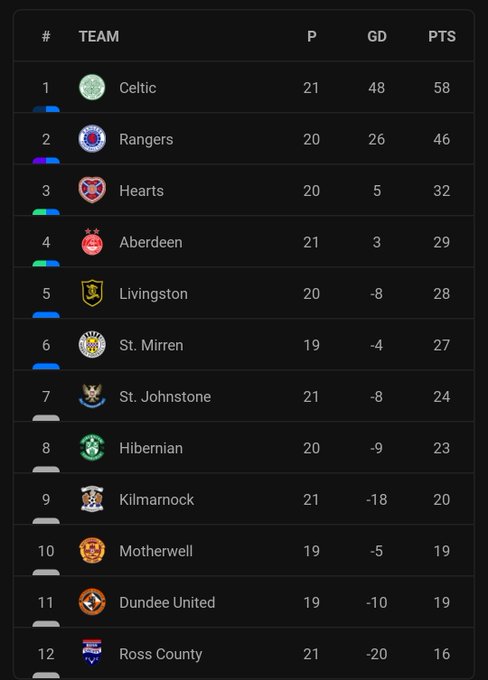488x680 pixels.
Task: Click the Celtic club crest
Action: pos(92,87)
